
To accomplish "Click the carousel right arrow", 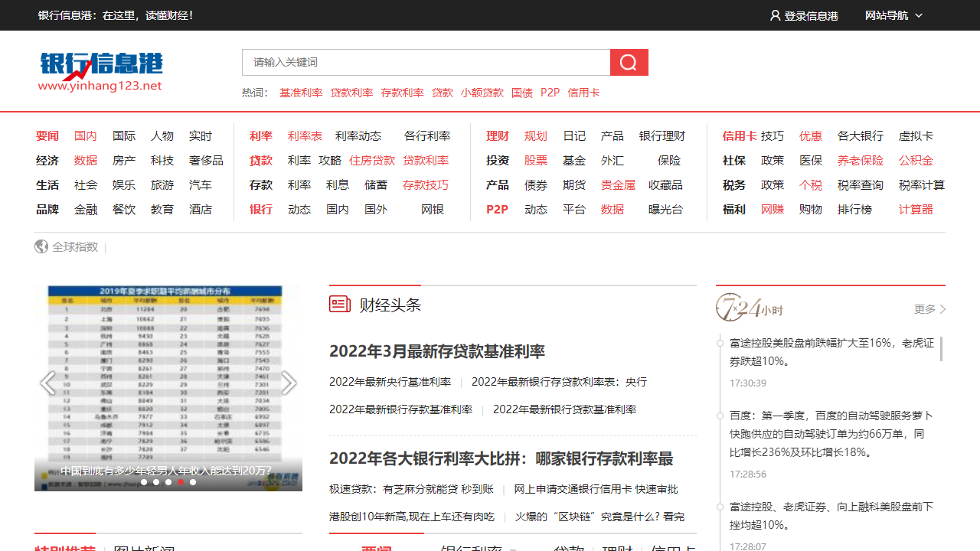I will 289,383.
